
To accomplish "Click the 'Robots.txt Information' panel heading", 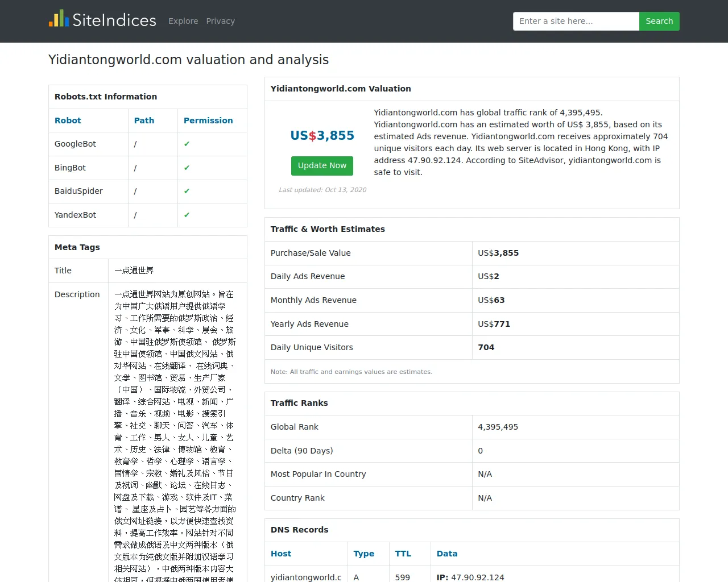I will pyautogui.click(x=106, y=97).
